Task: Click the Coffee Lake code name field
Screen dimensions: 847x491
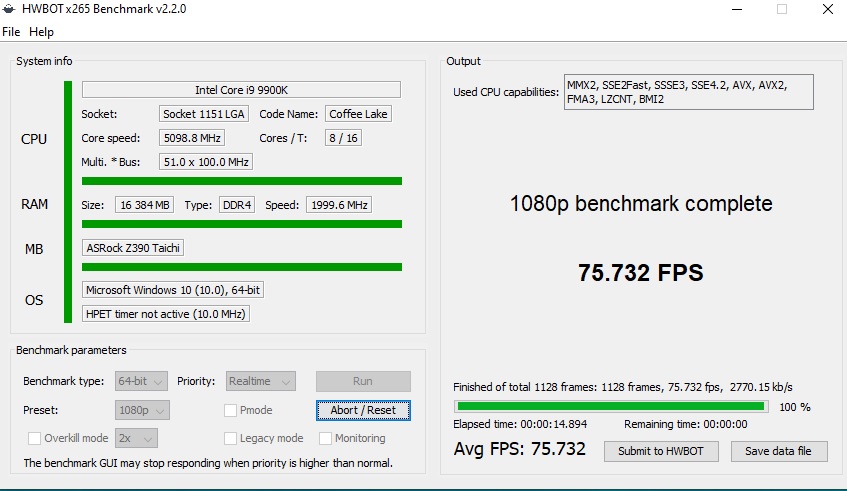Action: click(358, 114)
